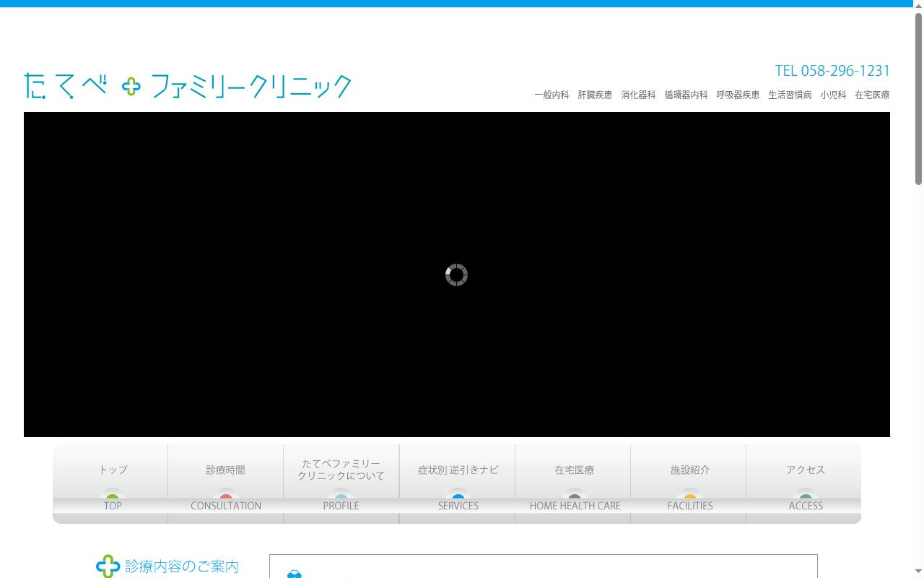The image size is (924, 578).
Task: Click the green cross beside 診療内容のご案内
Action: pyautogui.click(x=108, y=566)
